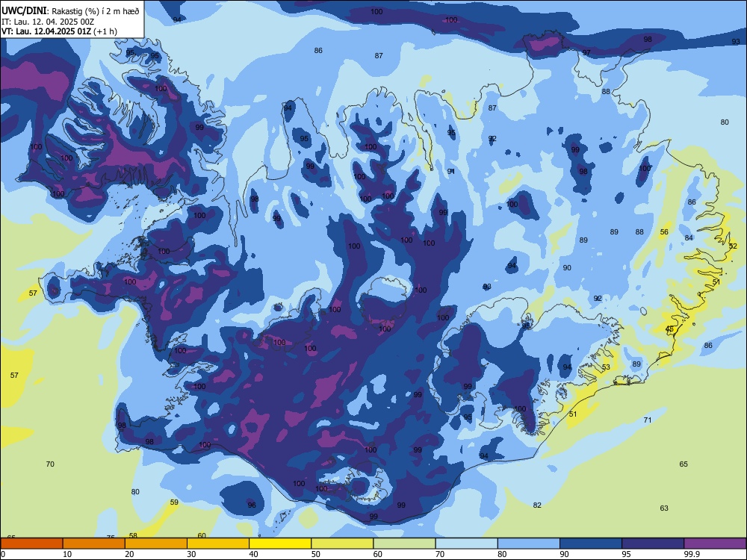
Task: Click the map value 53 in the southeast
Action: [606, 367]
